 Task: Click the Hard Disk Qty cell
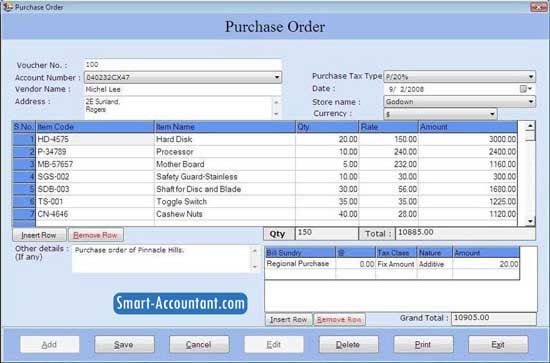tap(327, 139)
